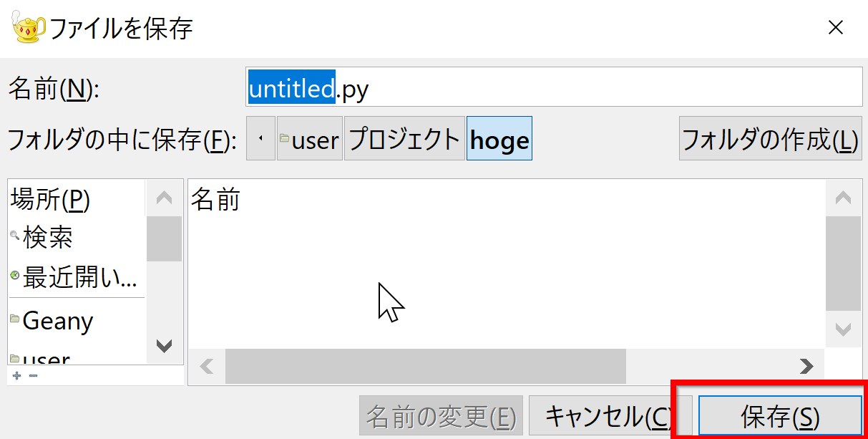Click file list horizontal scroll right arrow
Viewport: 868px width, 439px height.
806,367
